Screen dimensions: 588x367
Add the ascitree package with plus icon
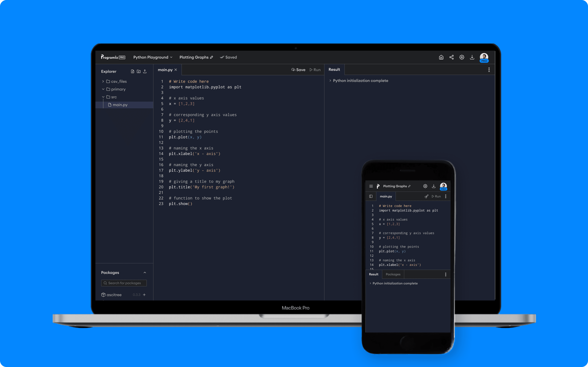(x=144, y=295)
